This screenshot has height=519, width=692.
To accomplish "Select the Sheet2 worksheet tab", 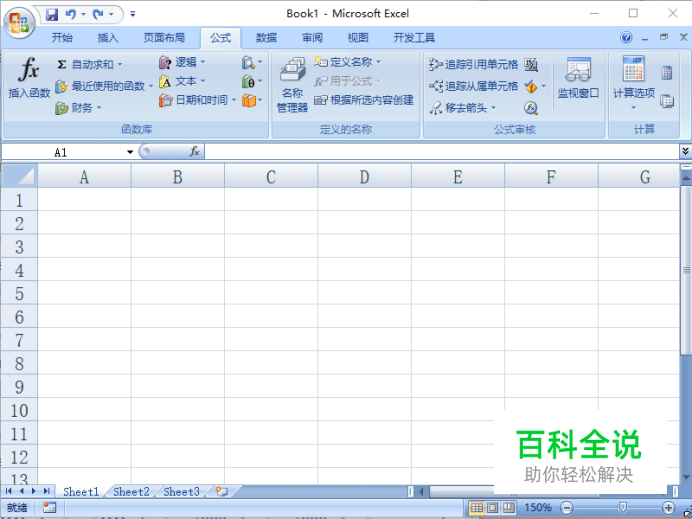I will tap(131, 492).
